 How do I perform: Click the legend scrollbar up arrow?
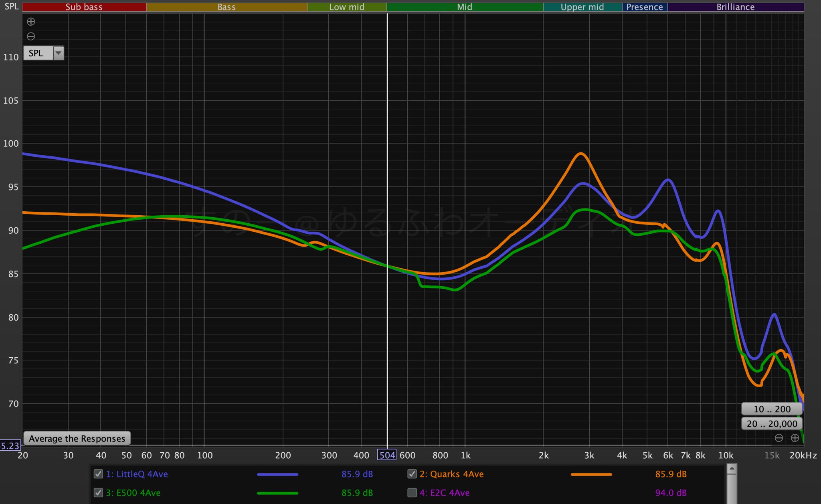click(732, 468)
